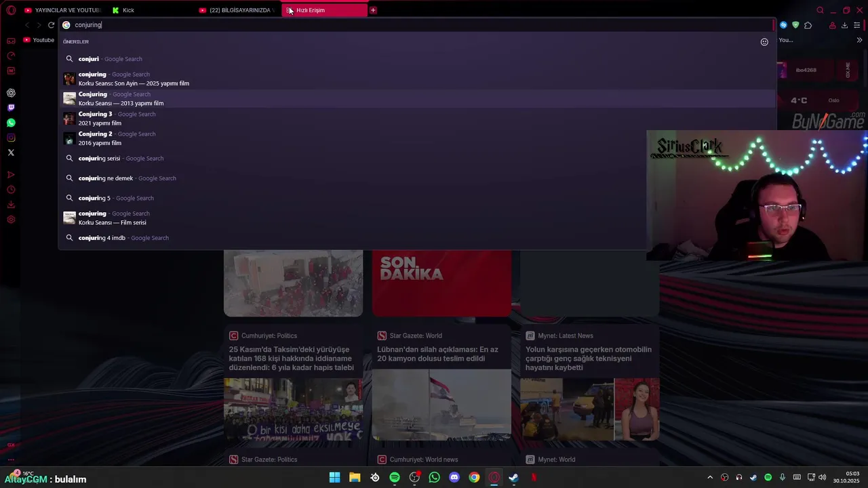
Task: Click the smiley feedback icon in suggestions
Action: (764, 42)
